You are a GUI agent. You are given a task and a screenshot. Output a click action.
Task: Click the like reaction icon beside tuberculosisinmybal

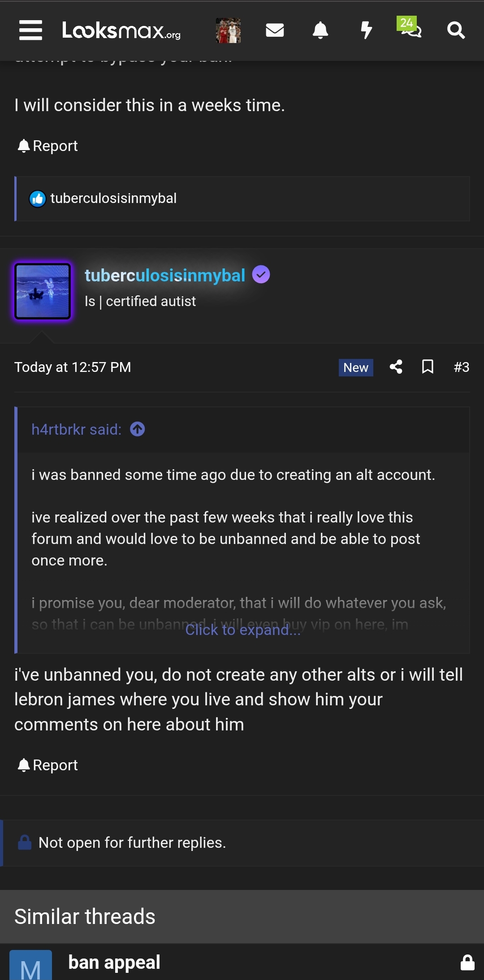point(38,199)
